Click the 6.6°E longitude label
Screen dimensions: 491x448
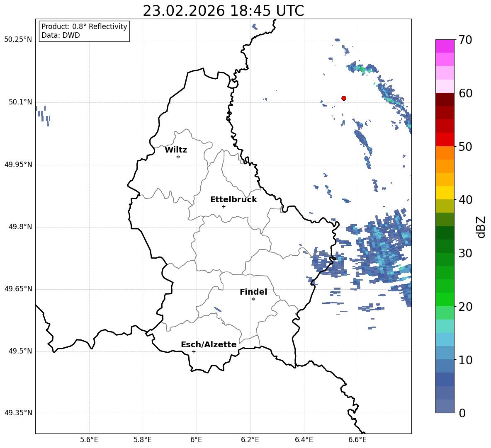click(x=357, y=440)
